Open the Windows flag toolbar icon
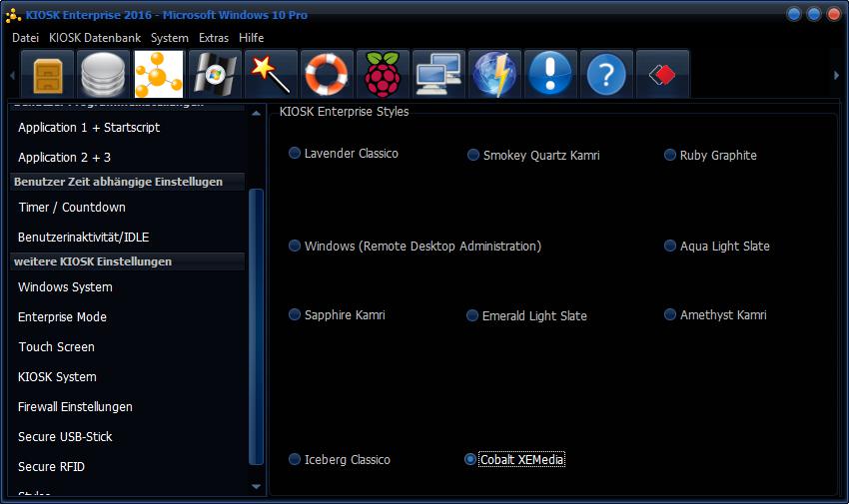This screenshot has height=504, width=849. pos(215,74)
